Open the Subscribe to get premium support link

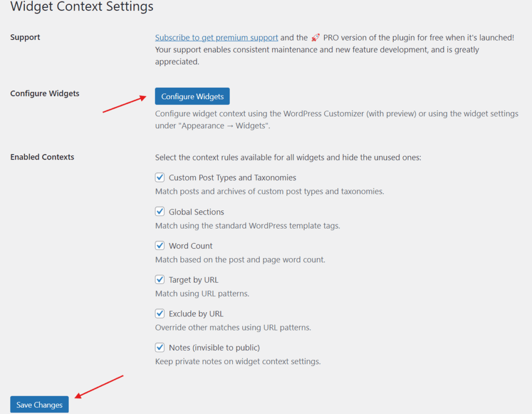[x=217, y=38]
